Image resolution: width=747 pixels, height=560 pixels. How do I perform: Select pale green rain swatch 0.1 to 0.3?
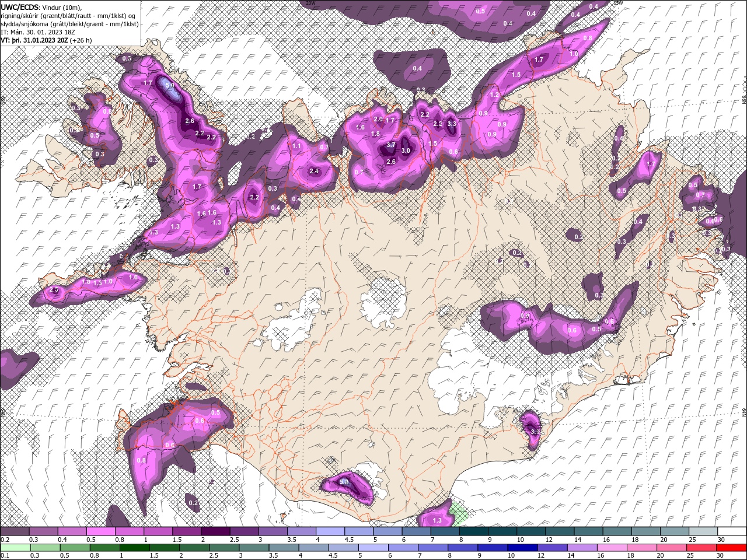(x=15, y=548)
